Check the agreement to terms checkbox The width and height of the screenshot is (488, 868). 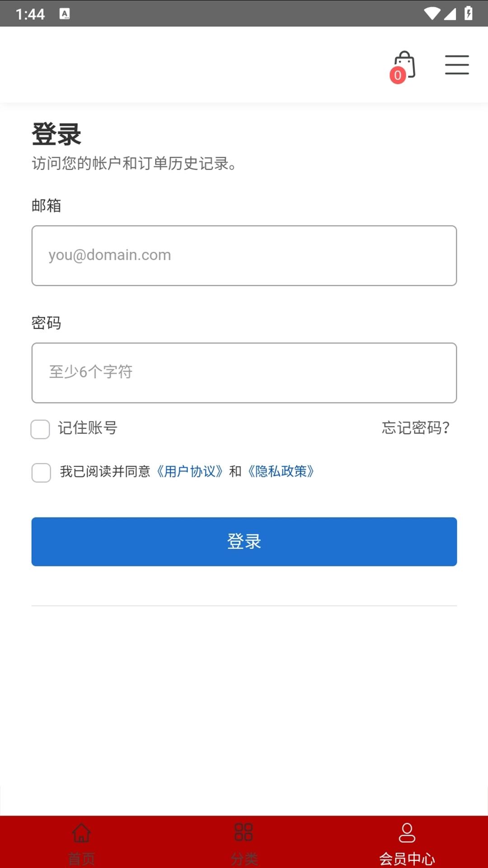41,473
